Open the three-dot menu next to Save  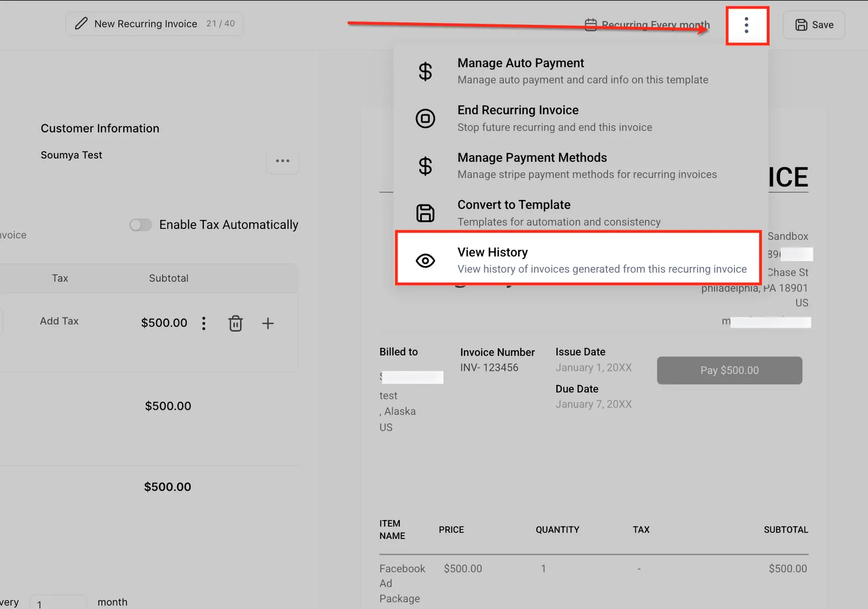tap(746, 25)
